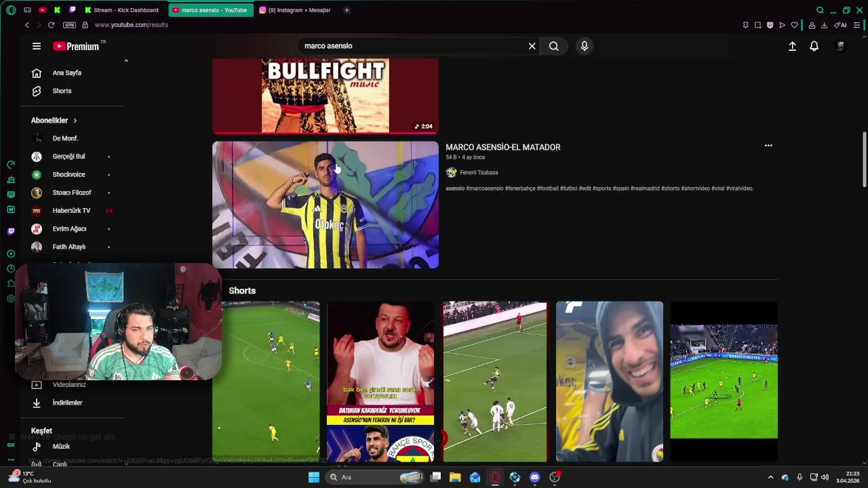View site security lock info
The image size is (868, 488).
point(85,25)
